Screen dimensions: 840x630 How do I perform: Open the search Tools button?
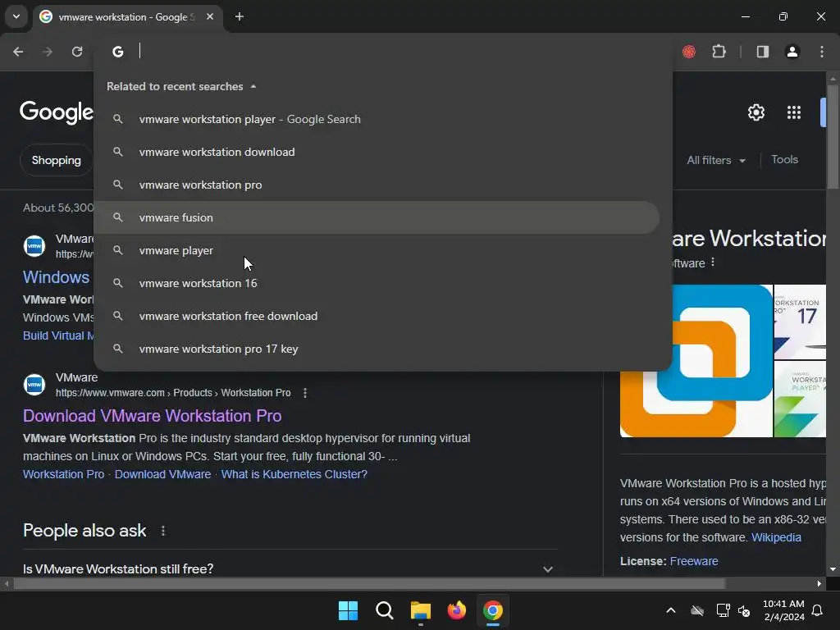pyautogui.click(x=784, y=160)
